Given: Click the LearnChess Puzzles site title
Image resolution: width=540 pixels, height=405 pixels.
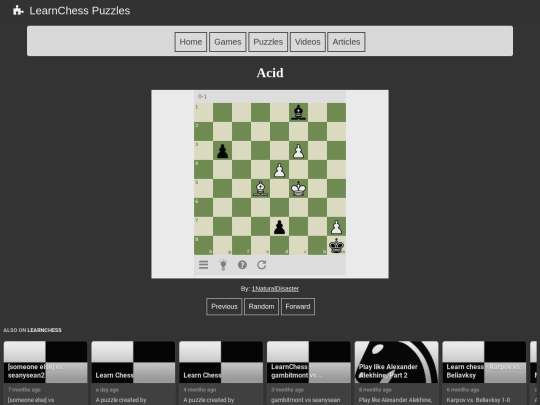Looking at the screenshot, I should click(80, 11).
